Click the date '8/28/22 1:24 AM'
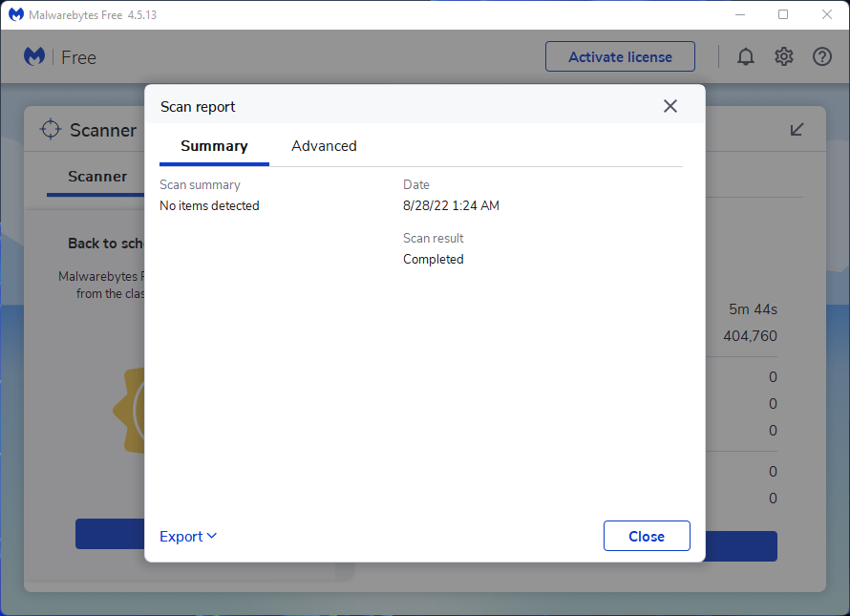This screenshot has height=616, width=850. (x=451, y=205)
